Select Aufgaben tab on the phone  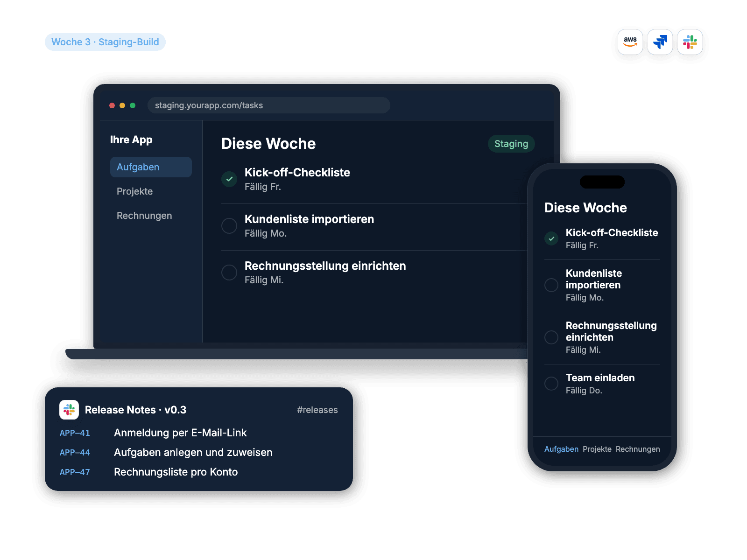click(561, 449)
